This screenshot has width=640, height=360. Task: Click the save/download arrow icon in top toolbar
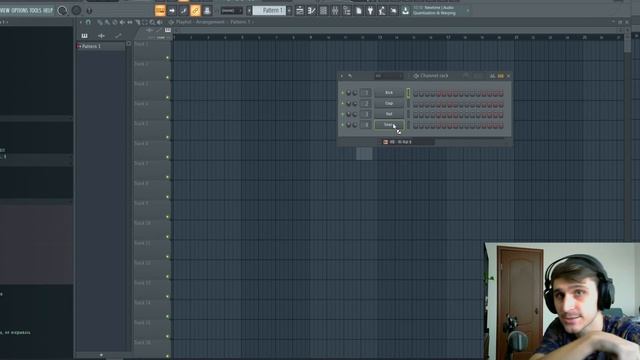[405, 11]
